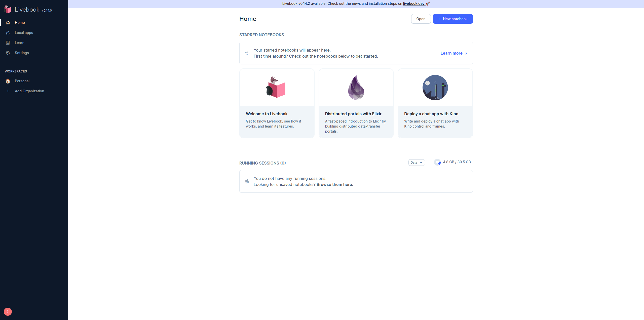644x320 pixels.
Task: Open the Settings gear icon
Action: tap(8, 53)
